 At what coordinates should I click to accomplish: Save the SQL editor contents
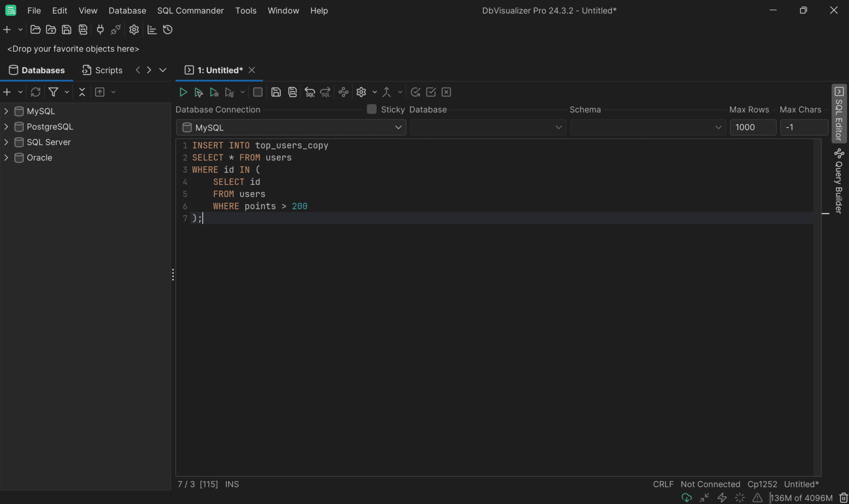276,92
